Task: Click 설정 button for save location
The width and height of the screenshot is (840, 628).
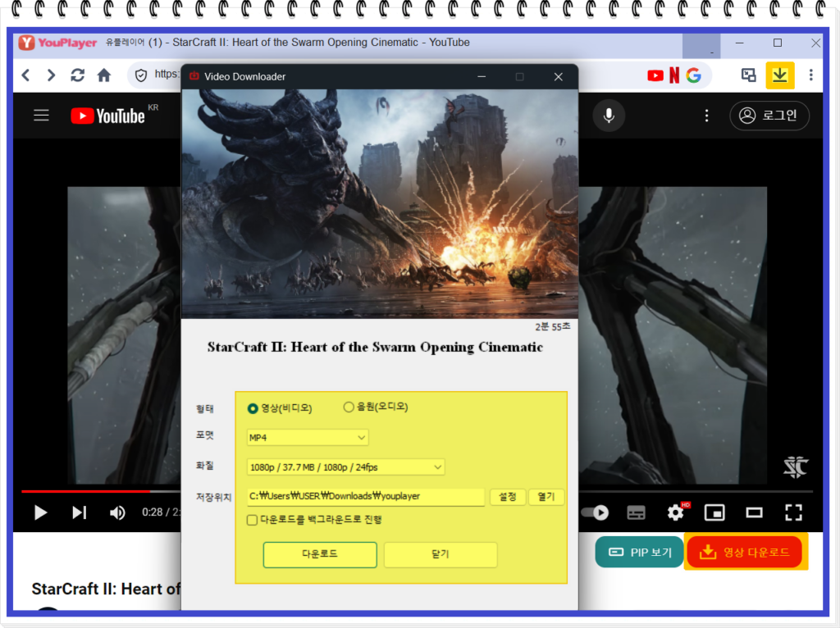Action: [507, 497]
